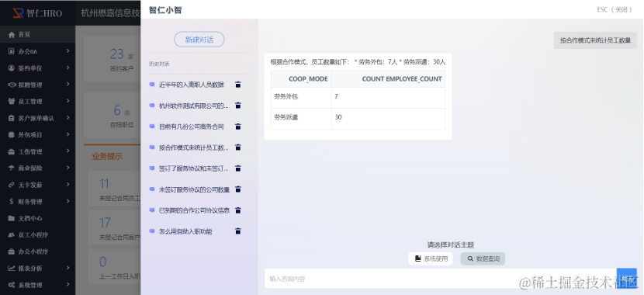This screenshot has width=644, height=295.
Task: Click chat icon beside 怎么用自助入职功能
Action: (152, 231)
